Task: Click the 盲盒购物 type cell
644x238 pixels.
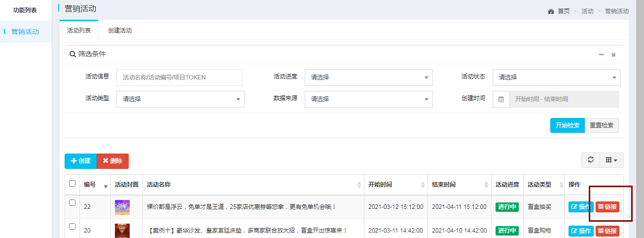Action: pos(539,231)
